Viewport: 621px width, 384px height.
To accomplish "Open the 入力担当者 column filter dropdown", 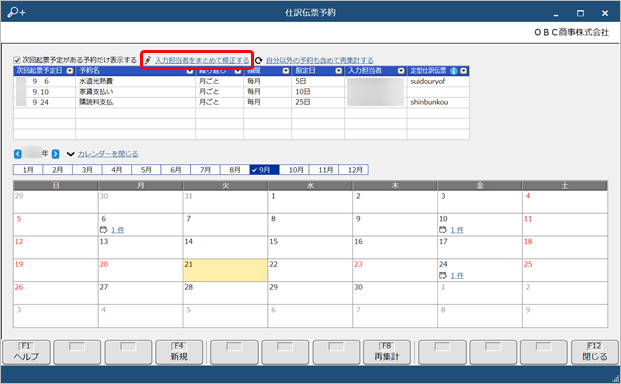I will coord(401,71).
